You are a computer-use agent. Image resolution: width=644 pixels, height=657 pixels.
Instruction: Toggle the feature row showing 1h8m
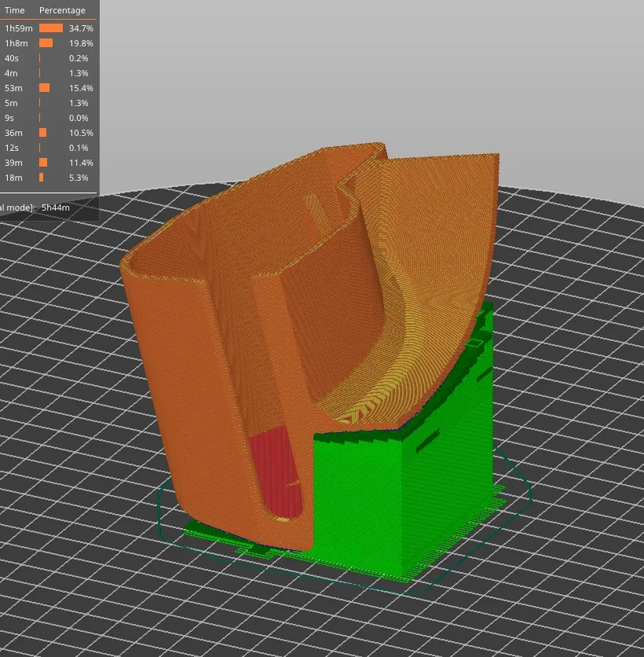coord(49,43)
